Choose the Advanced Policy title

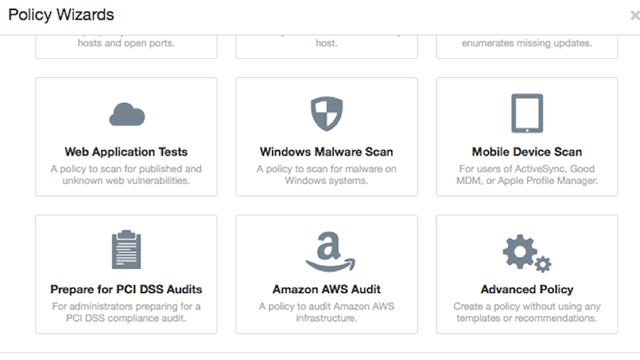click(527, 289)
